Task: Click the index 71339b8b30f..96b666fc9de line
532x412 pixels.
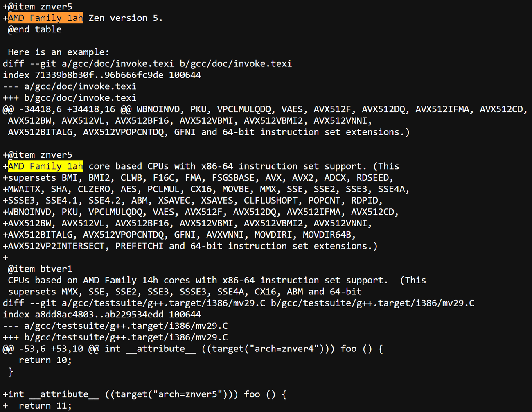Action: coord(102,75)
